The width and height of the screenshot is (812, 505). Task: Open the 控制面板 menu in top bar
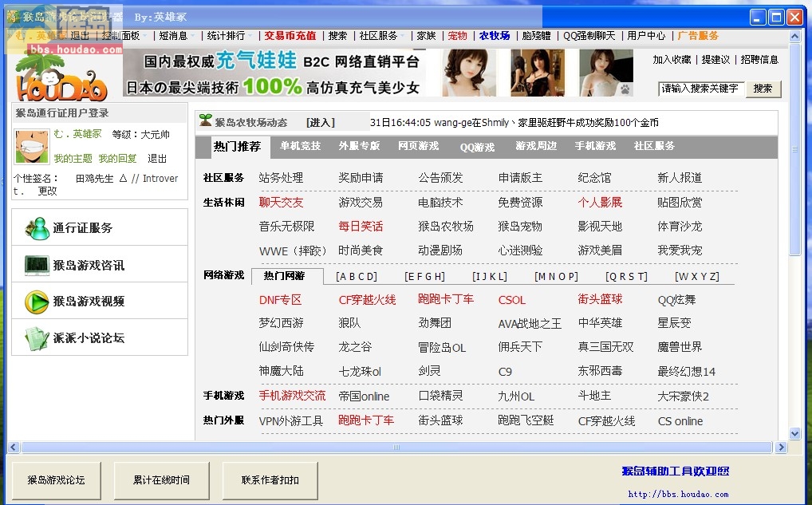120,36
